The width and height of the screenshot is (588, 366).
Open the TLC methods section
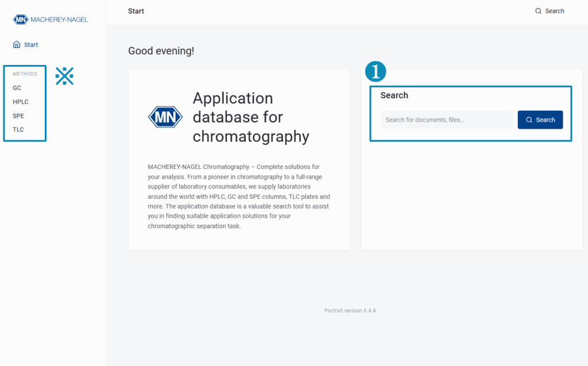(x=18, y=129)
